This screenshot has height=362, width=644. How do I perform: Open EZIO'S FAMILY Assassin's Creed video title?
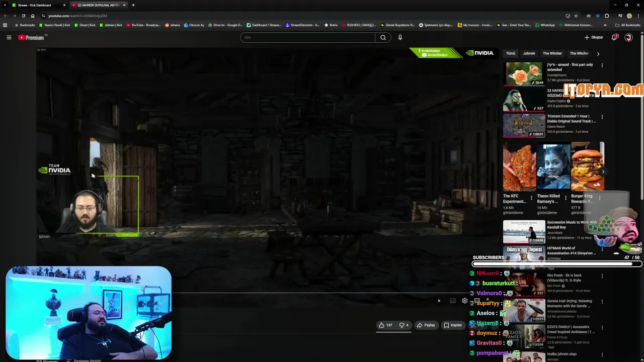571,329
